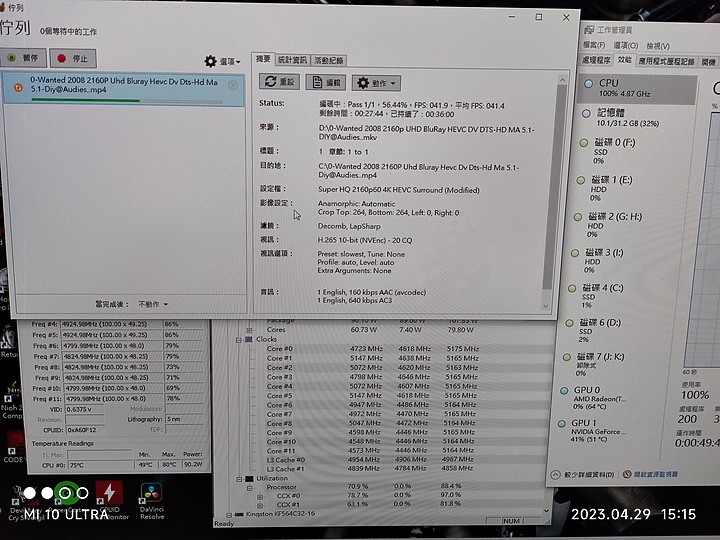Screen dimensions: 720x540
Task: Click the CPUID 0xA60F12 field in Core Temp
Action: click(x=85, y=430)
